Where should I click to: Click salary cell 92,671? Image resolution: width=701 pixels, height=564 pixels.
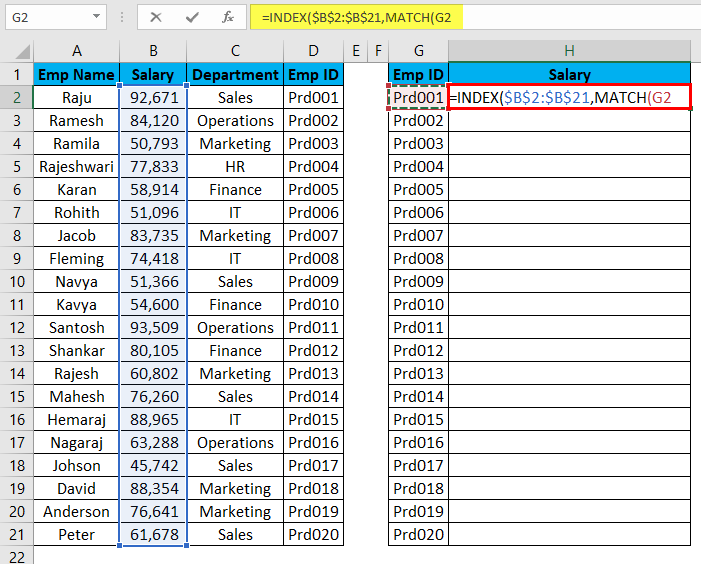(x=153, y=97)
